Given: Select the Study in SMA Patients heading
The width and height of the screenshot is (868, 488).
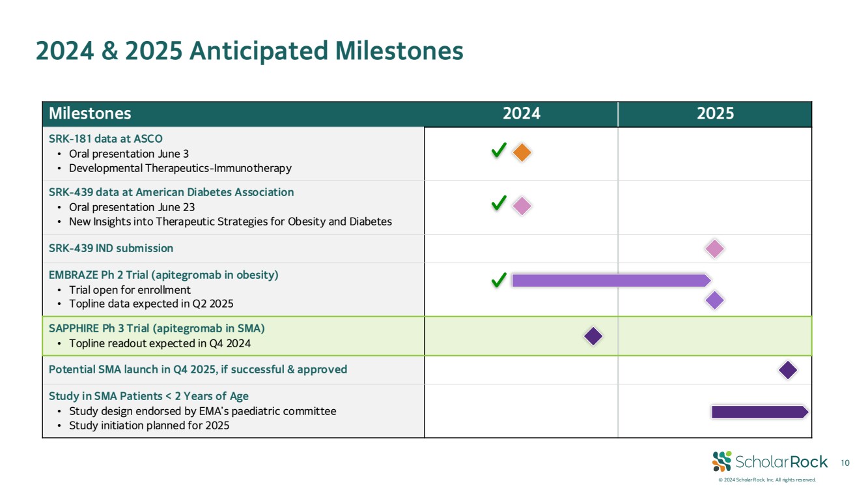Looking at the screenshot, I should pos(148,396).
